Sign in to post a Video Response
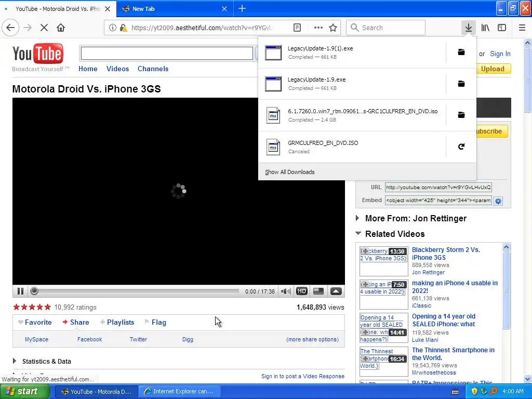 coord(303,376)
